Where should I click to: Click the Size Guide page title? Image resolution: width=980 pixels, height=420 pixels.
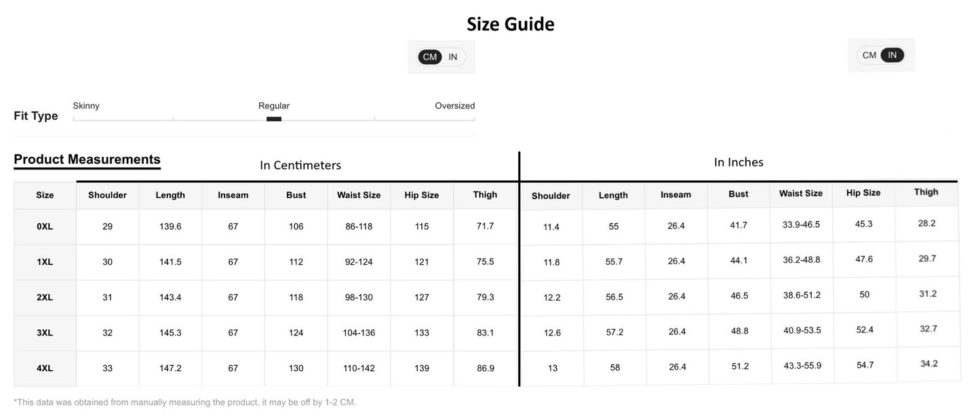coord(510,23)
